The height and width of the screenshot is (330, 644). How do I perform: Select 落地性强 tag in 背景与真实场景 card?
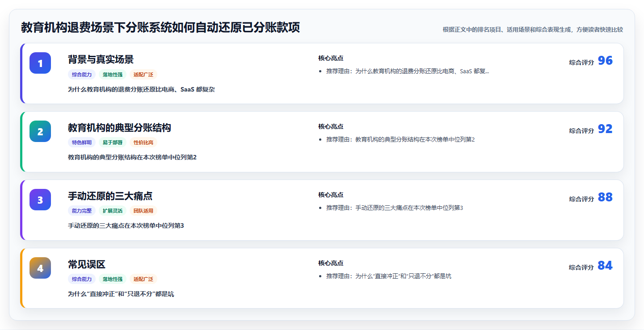(113, 75)
